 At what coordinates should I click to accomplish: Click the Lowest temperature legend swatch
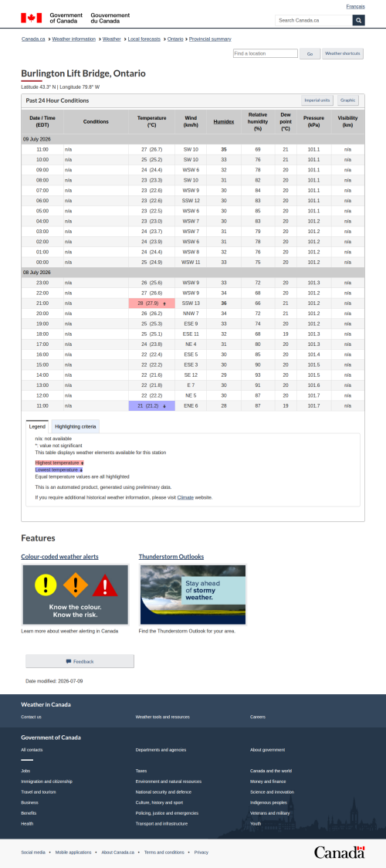pyautogui.click(x=59, y=470)
